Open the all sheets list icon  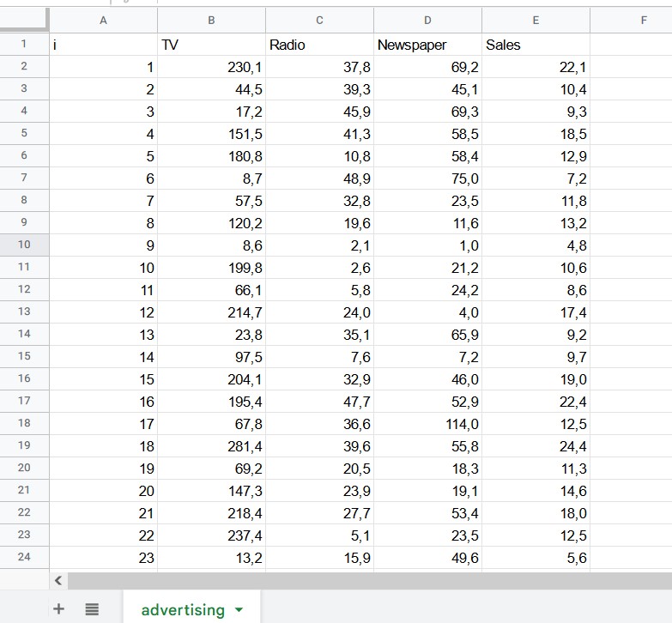pos(92,609)
